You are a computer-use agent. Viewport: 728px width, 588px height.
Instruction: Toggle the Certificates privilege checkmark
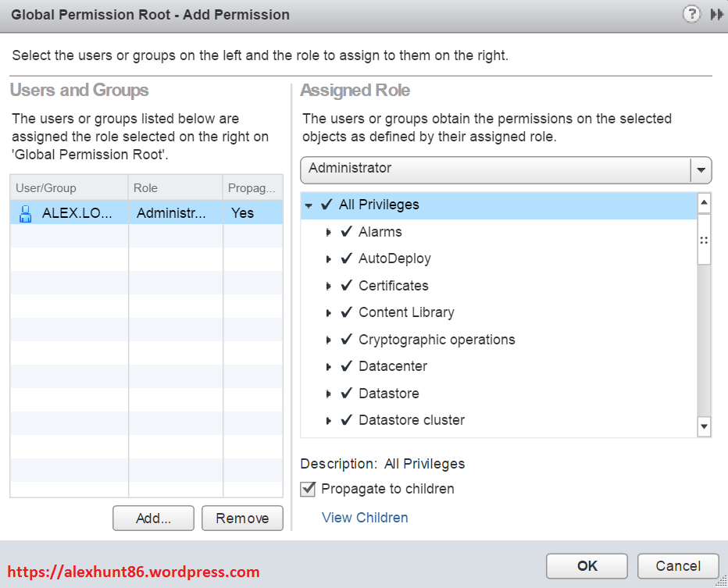(x=347, y=286)
